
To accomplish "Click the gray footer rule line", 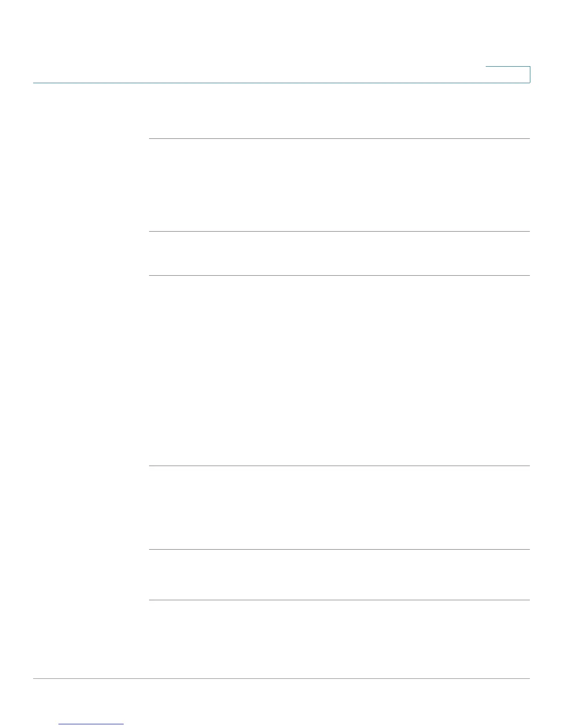I will (281, 678).
